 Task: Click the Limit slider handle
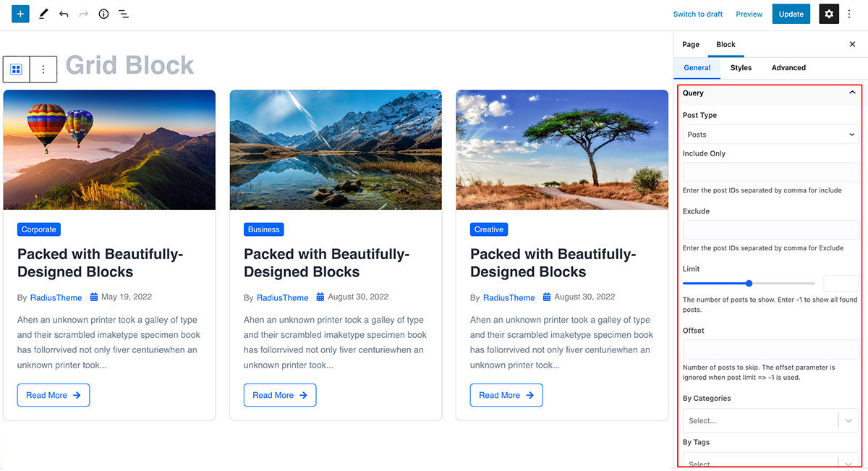click(749, 284)
